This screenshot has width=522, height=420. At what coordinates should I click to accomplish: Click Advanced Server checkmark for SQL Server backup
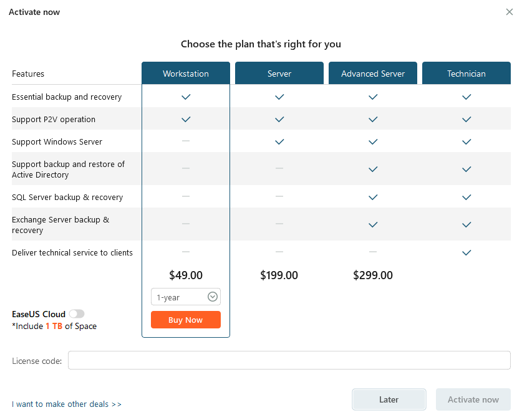click(x=373, y=197)
